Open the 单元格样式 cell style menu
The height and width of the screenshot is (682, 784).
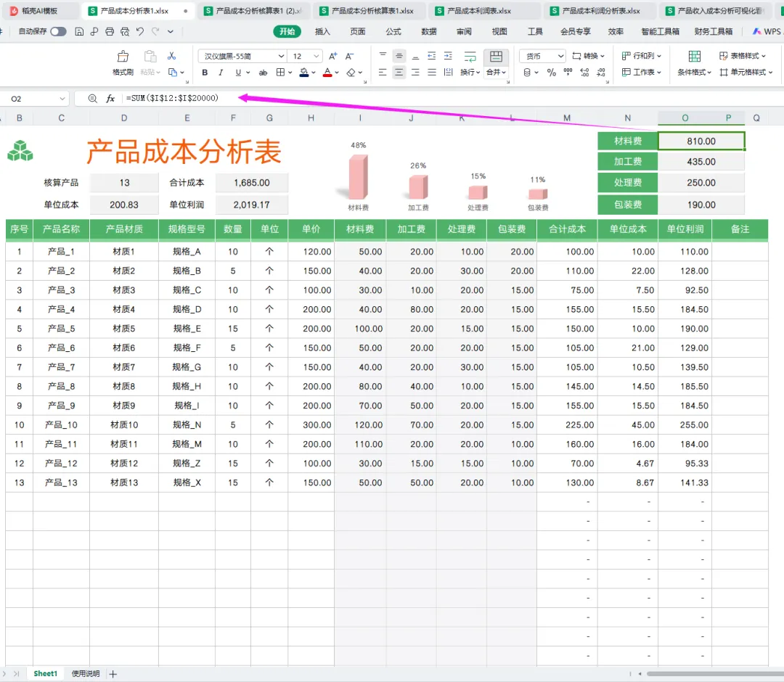click(x=746, y=73)
